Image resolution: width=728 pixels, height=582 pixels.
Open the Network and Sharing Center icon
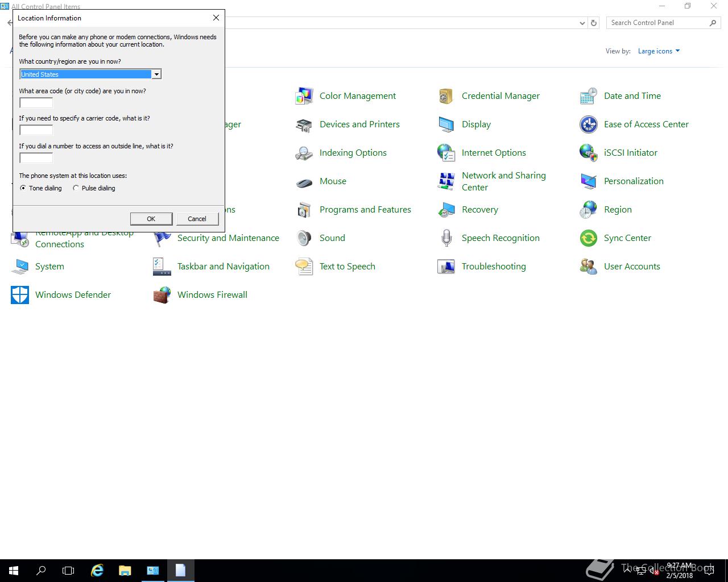click(x=446, y=181)
